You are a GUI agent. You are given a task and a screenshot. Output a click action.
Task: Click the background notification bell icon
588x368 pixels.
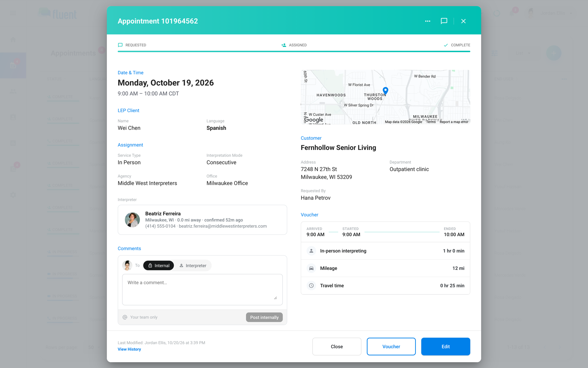(x=512, y=13)
